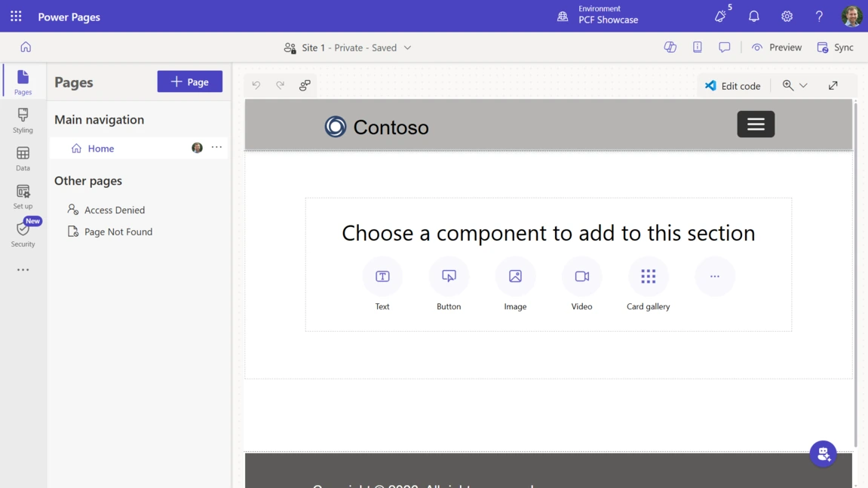Open the environment picker icon
Viewport: 868px width, 488px height.
[x=563, y=16]
